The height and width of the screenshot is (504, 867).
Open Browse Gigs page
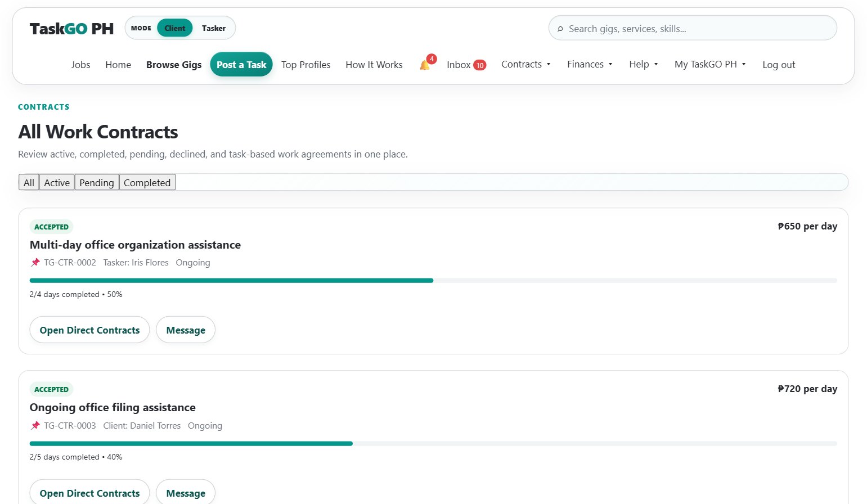[174, 65]
